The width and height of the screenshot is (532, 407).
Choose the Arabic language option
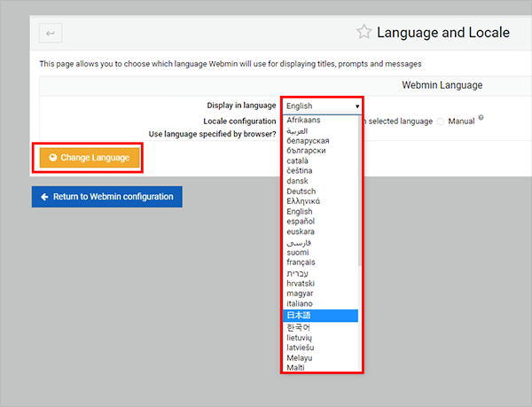click(321, 130)
